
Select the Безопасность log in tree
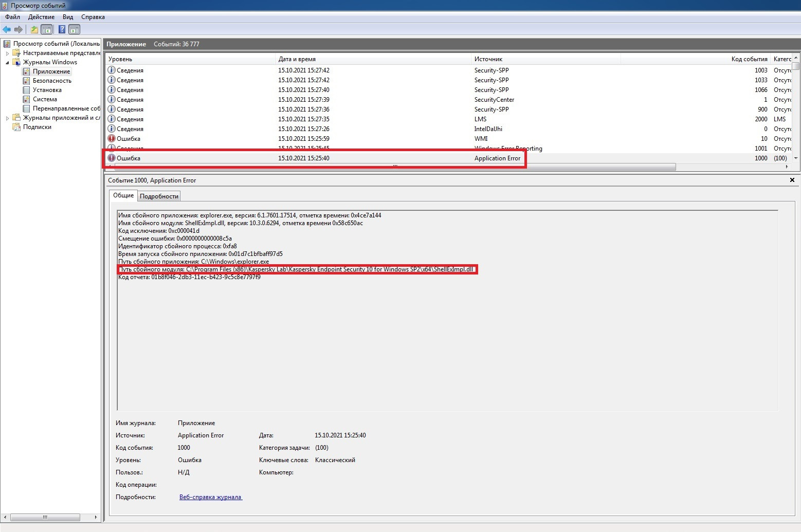[x=52, y=81]
